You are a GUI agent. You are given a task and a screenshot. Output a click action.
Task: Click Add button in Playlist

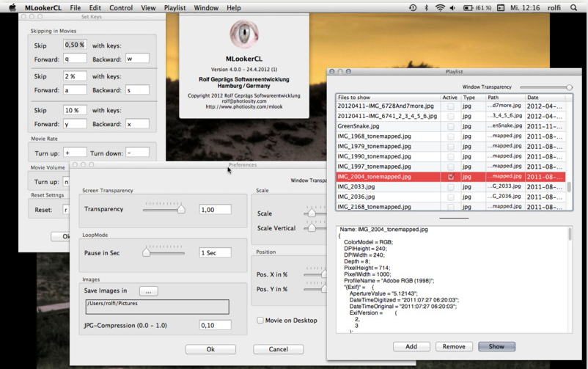click(x=411, y=346)
